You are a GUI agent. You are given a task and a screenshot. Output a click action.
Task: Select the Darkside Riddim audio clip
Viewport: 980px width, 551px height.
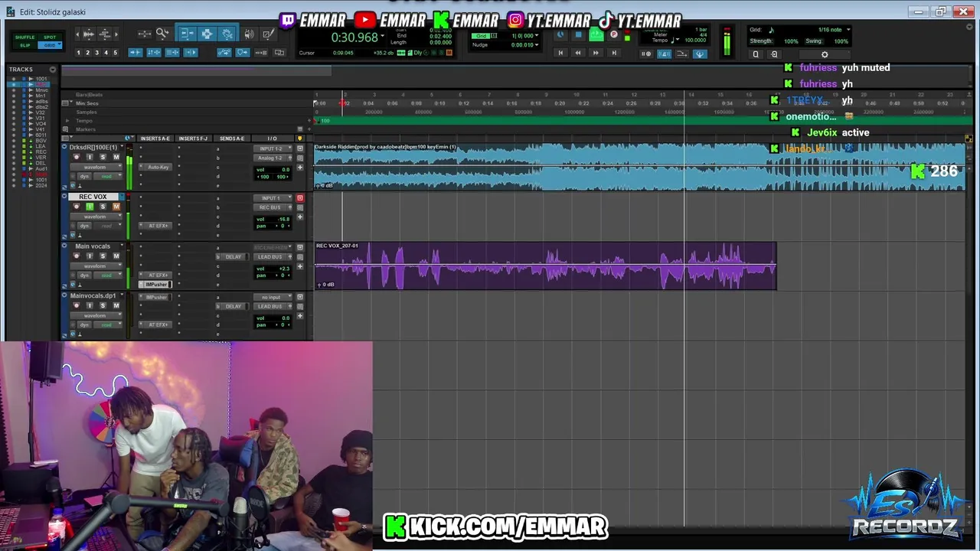click(640, 167)
